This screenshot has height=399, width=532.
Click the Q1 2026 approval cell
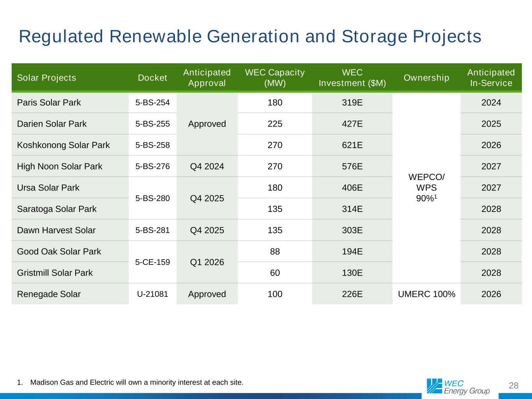click(x=207, y=262)
